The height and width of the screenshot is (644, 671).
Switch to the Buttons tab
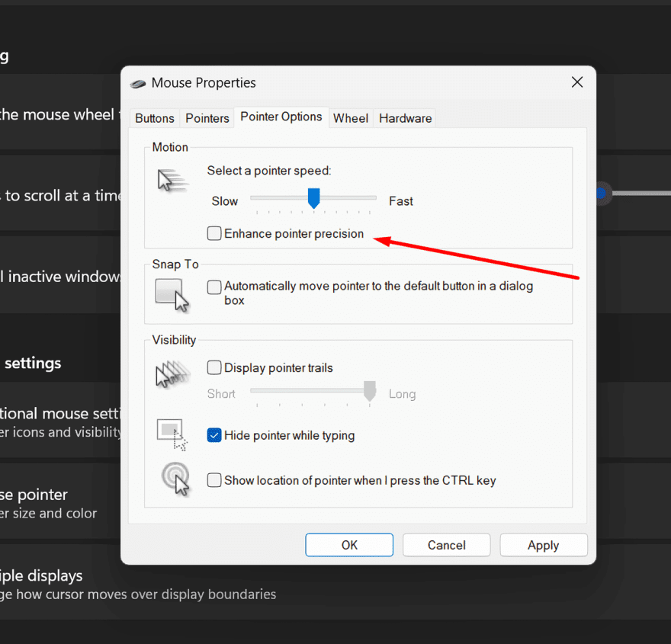[155, 118]
